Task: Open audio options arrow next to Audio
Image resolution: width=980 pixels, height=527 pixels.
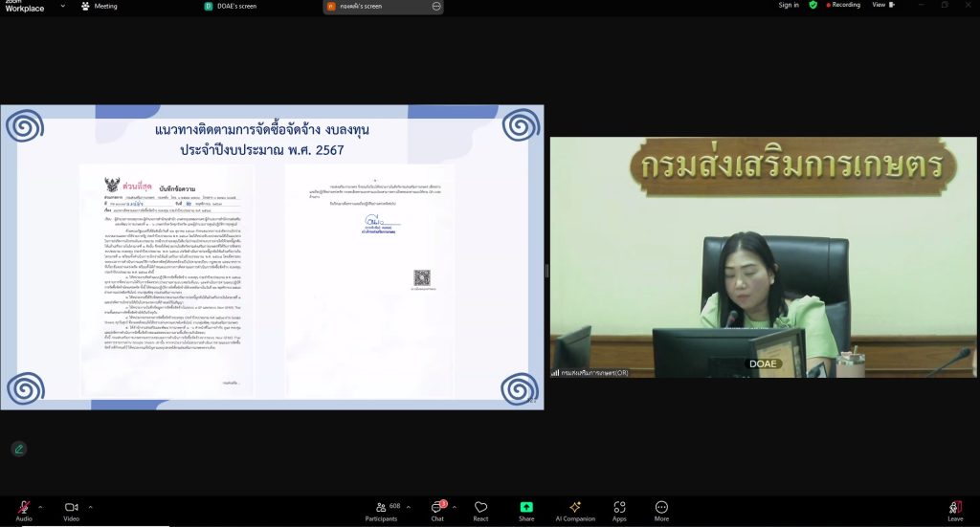Action: click(x=41, y=507)
